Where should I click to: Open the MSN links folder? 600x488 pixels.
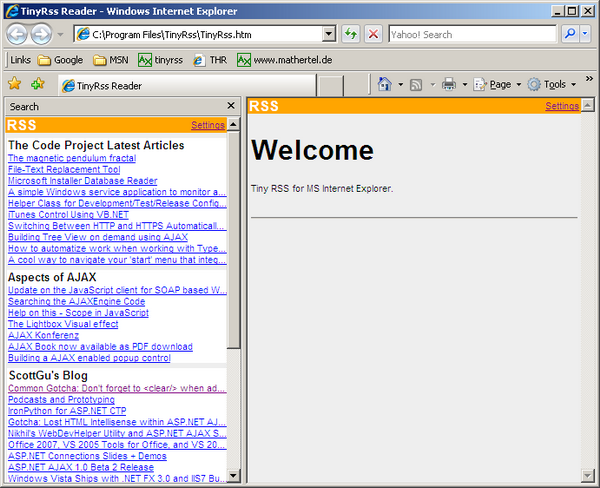click(111, 60)
